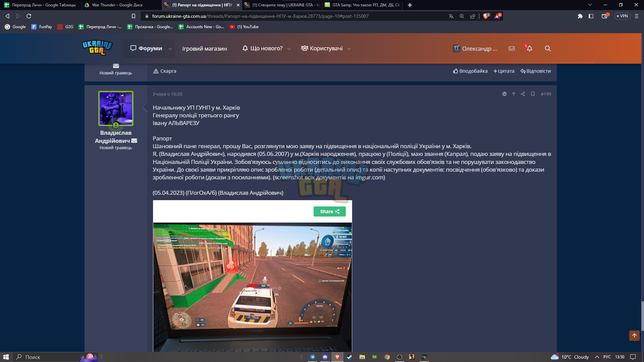
Task: Open the zoom magnifier in address bar
Action: 462,16
